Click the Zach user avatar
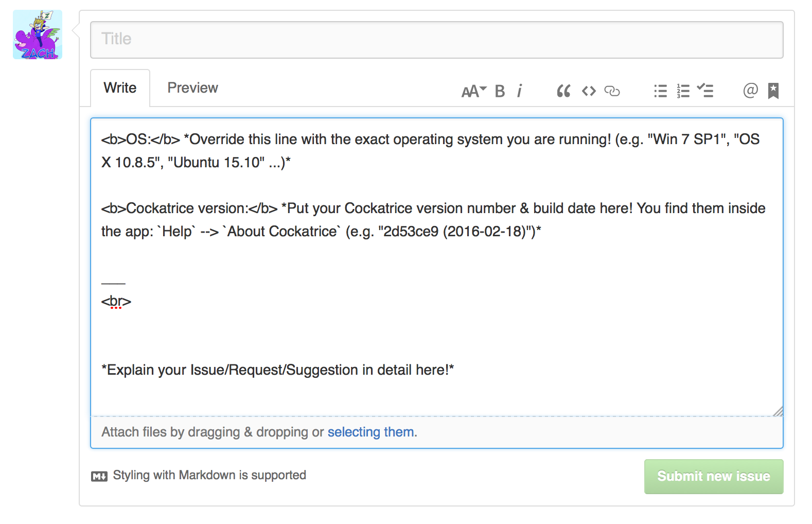 coord(38,34)
